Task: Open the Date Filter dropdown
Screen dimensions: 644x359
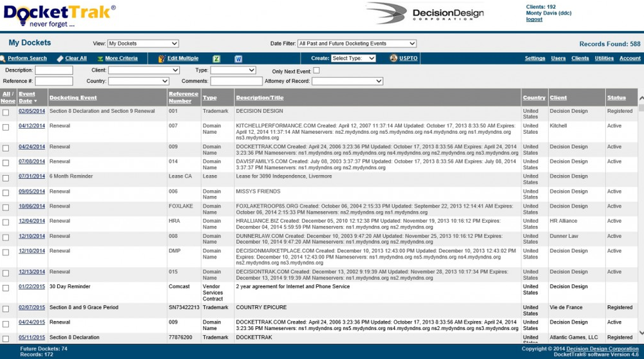Action: point(357,44)
